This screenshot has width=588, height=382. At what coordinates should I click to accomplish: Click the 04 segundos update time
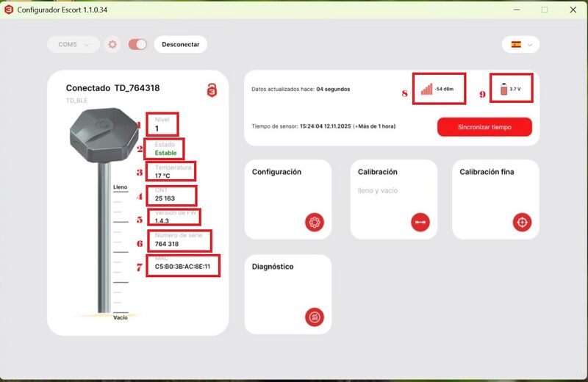333,89
